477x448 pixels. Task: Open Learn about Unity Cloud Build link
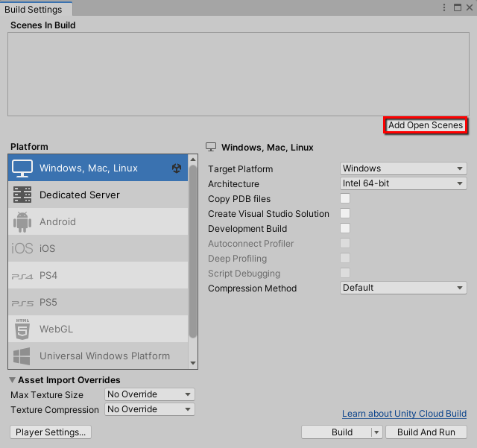404,414
